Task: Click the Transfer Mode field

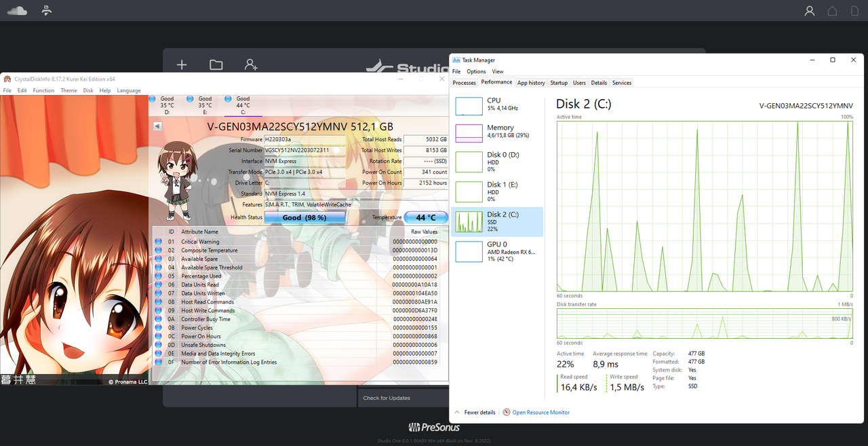Action: 304,172
